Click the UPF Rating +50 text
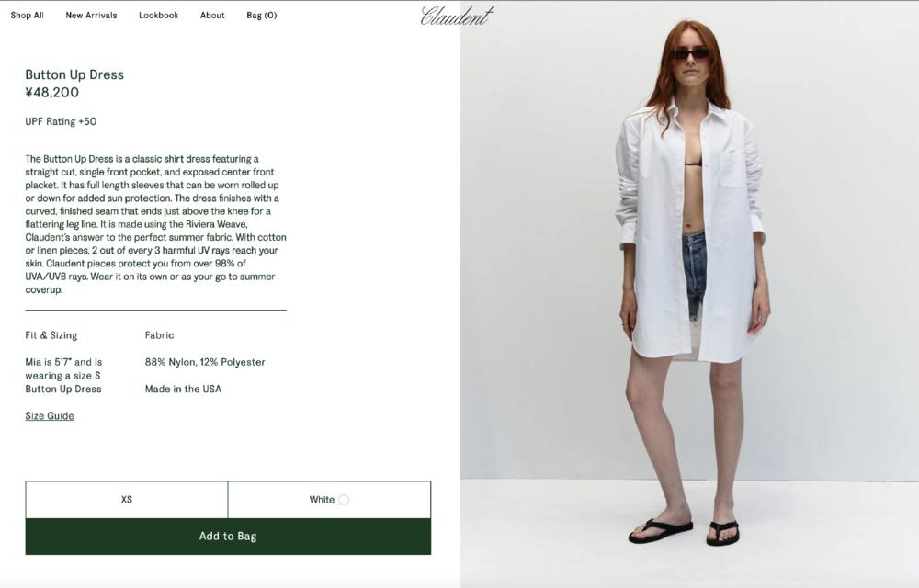 (x=61, y=122)
